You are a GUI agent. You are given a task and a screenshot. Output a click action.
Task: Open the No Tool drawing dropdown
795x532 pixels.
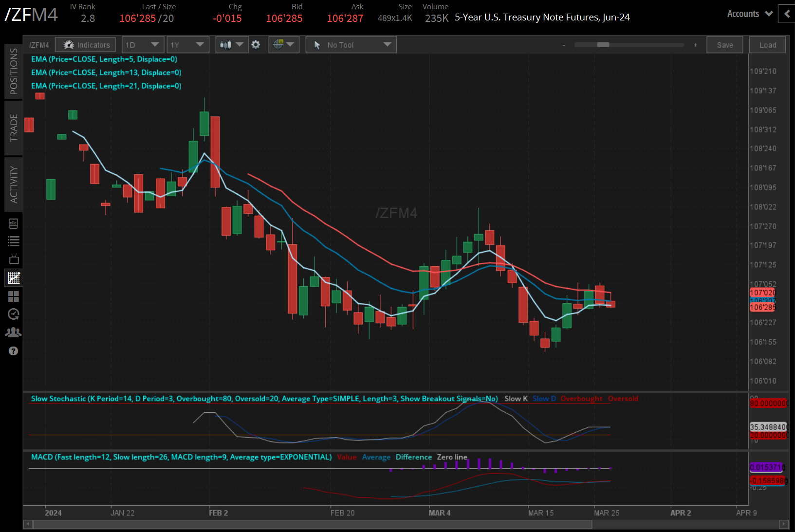pos(351,45)
